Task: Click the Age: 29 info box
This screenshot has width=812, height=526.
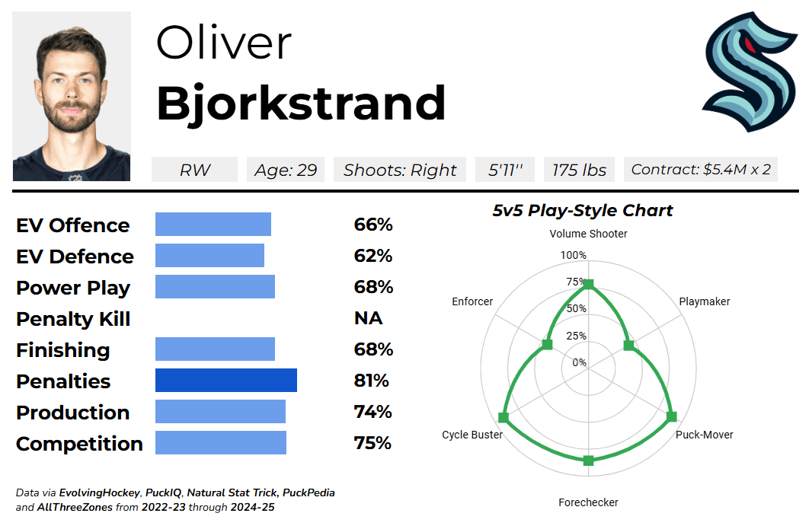Action: (x=286, y=170)
